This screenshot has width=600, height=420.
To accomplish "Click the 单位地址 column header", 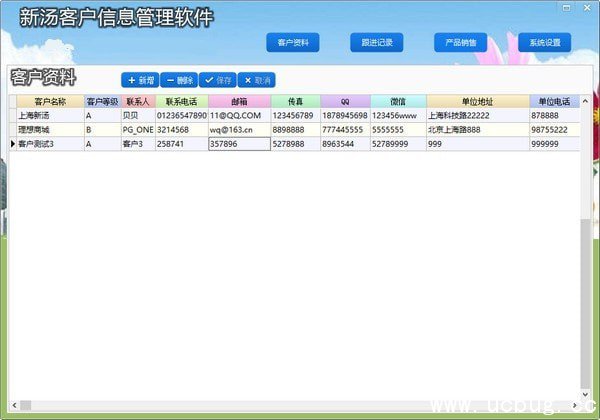I will tap(478, 101).
